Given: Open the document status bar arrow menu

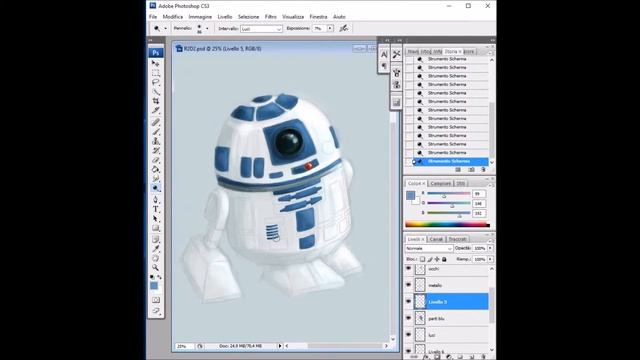Looking at the screenshot, I should point(280,346).
